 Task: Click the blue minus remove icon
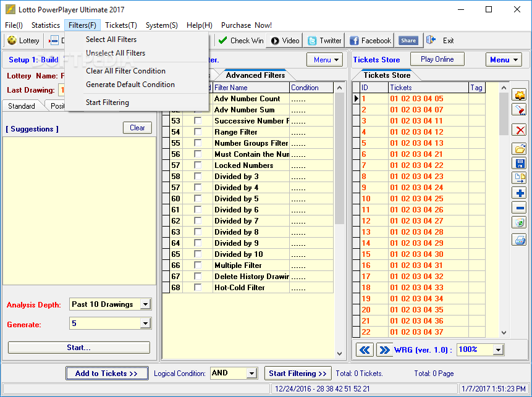coord(520,208)
